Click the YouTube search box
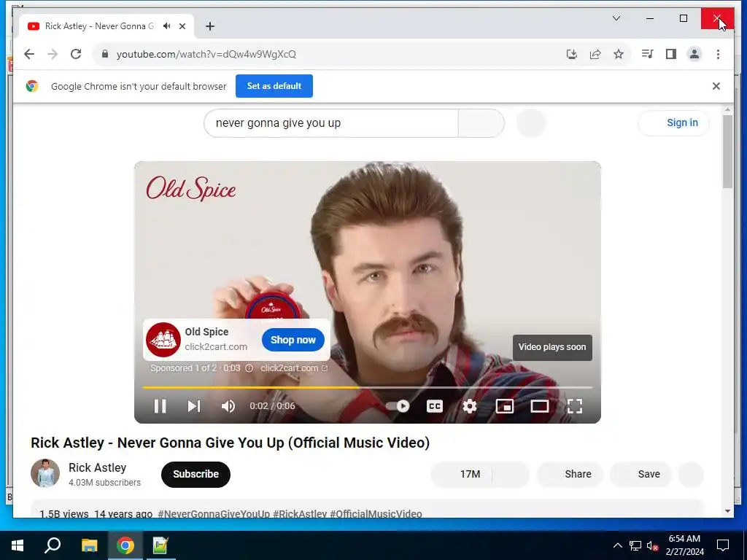 point(330,122)
